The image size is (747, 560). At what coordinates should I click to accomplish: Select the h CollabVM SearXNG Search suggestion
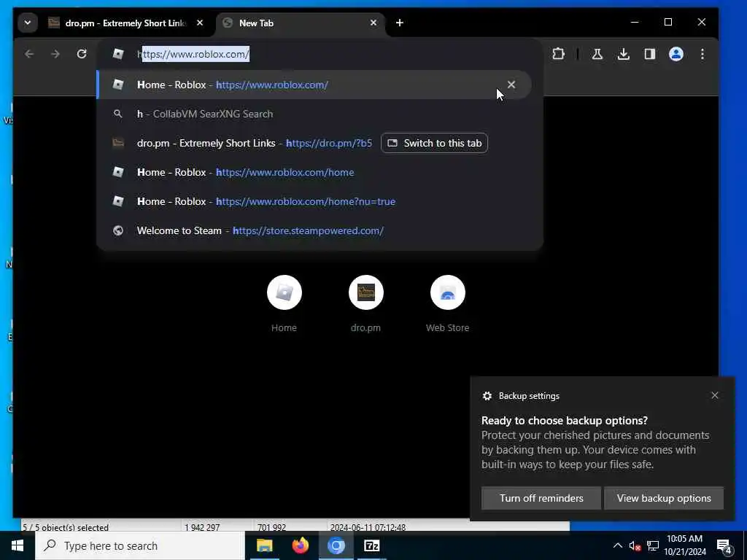point(314,114)
